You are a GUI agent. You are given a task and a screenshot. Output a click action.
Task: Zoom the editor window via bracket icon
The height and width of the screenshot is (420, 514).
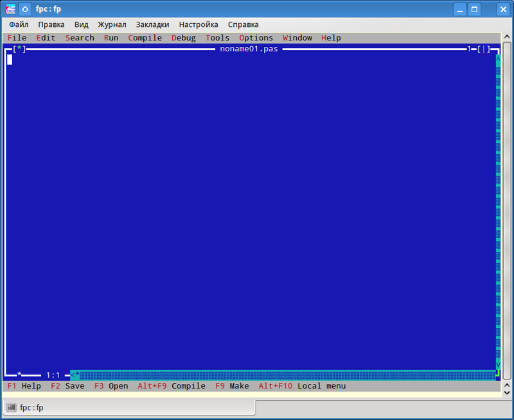484,49
